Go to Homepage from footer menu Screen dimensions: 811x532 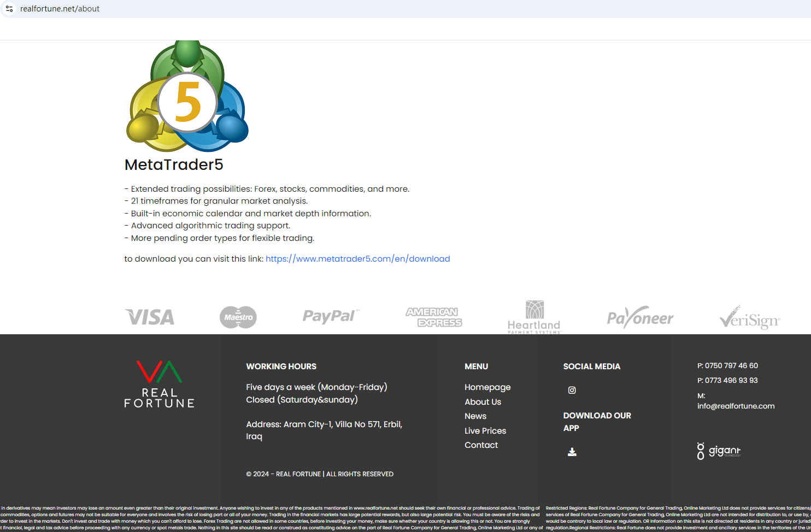tap(487, 387)
